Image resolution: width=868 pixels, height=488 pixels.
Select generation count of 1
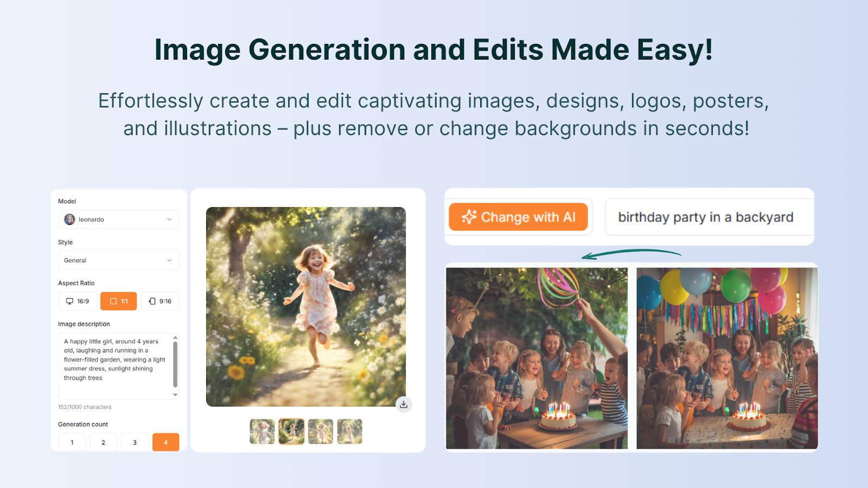72,442
